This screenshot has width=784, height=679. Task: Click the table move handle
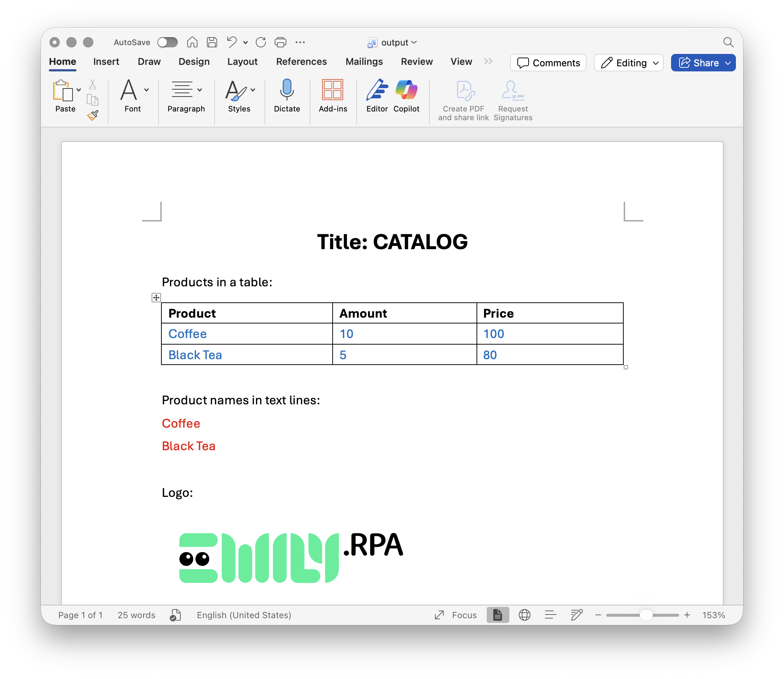[x=156, y=298]
